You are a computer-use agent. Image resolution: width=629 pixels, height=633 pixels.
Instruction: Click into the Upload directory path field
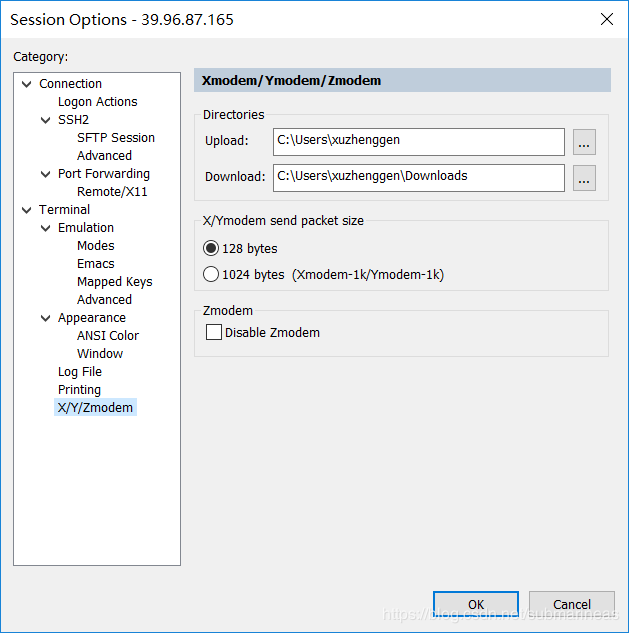click(418, 142)
